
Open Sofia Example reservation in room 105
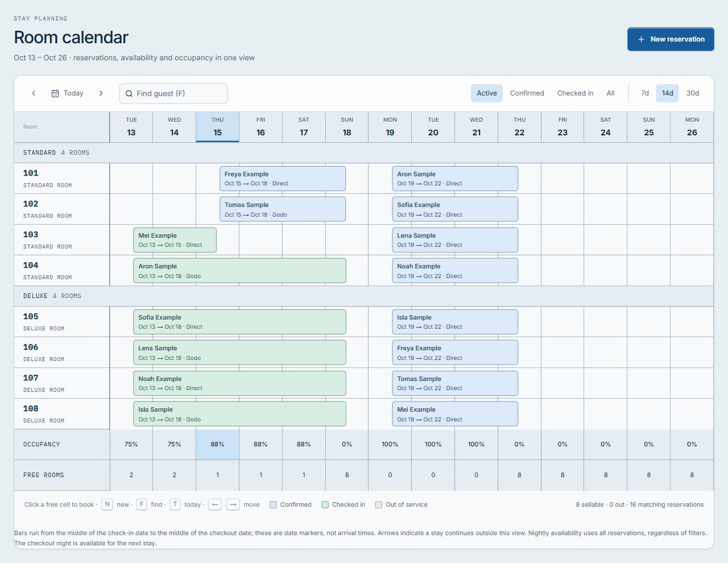tap(239, 322)
